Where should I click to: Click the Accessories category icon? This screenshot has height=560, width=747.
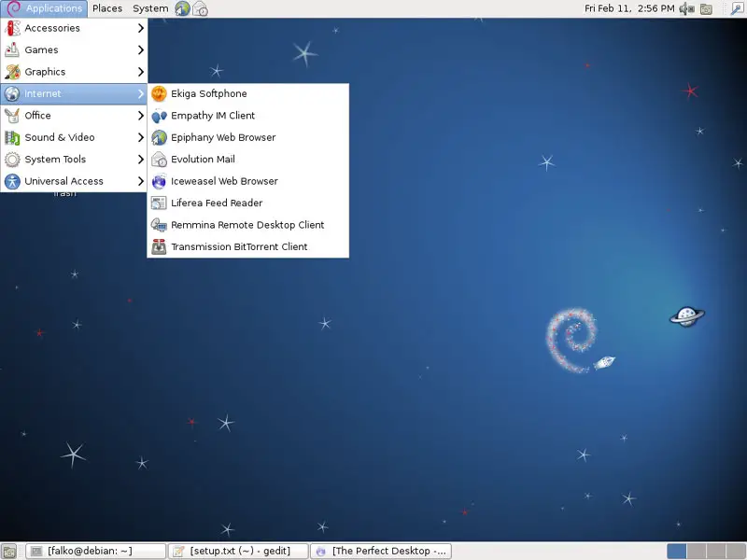[12, 28]
